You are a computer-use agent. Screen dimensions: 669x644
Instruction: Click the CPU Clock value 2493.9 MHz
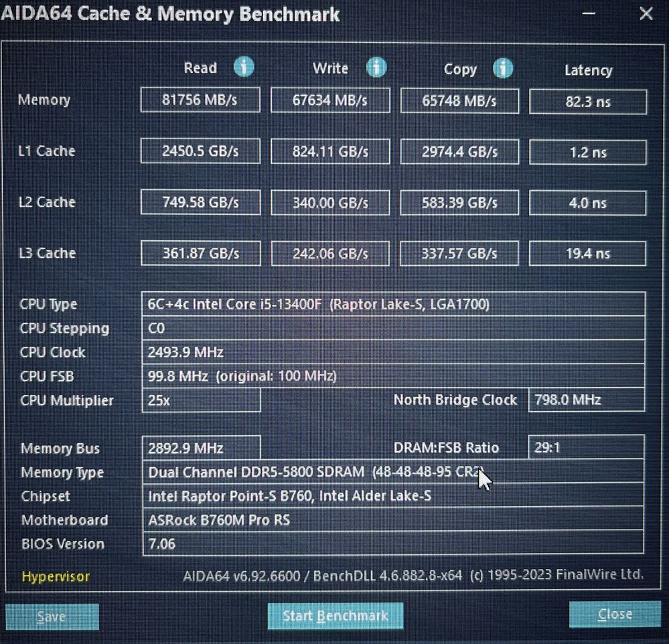tap(393, 352)
